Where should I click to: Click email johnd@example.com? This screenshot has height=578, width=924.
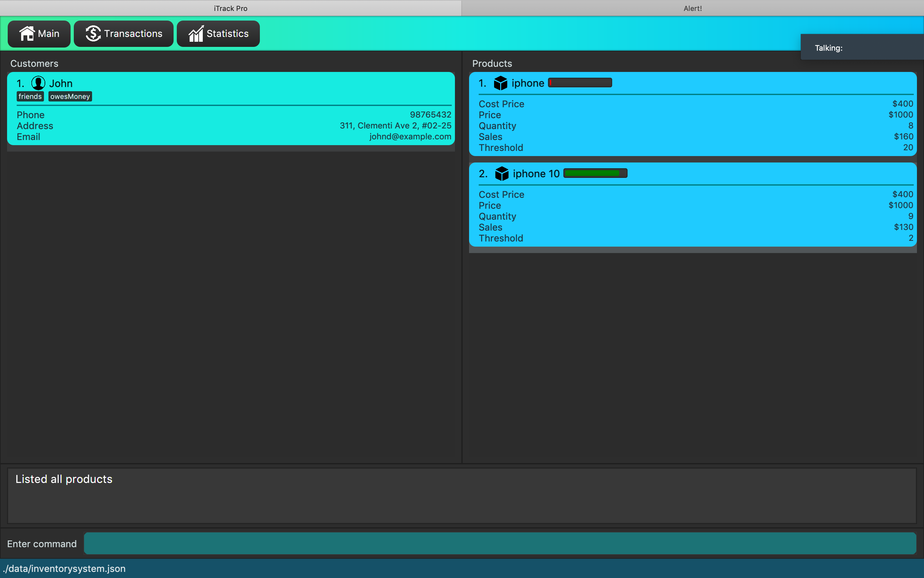tap(410, 136)
